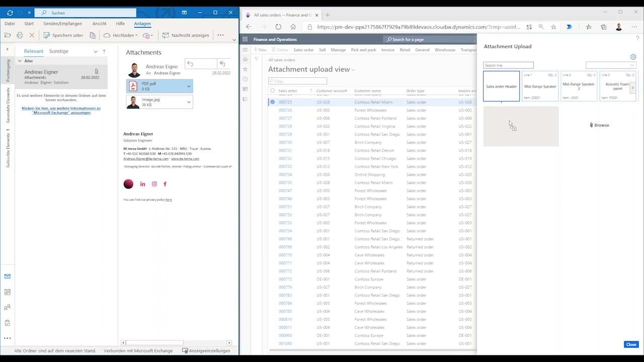This screenshot has height=362, width=644.
Task: Click the Microsoft Exchange information link
Action: (x=61, y=111)
